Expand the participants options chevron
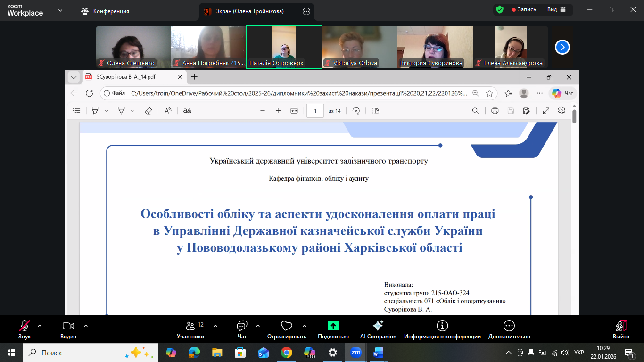This screenshot has width=644, height=362. coord(215,325)
